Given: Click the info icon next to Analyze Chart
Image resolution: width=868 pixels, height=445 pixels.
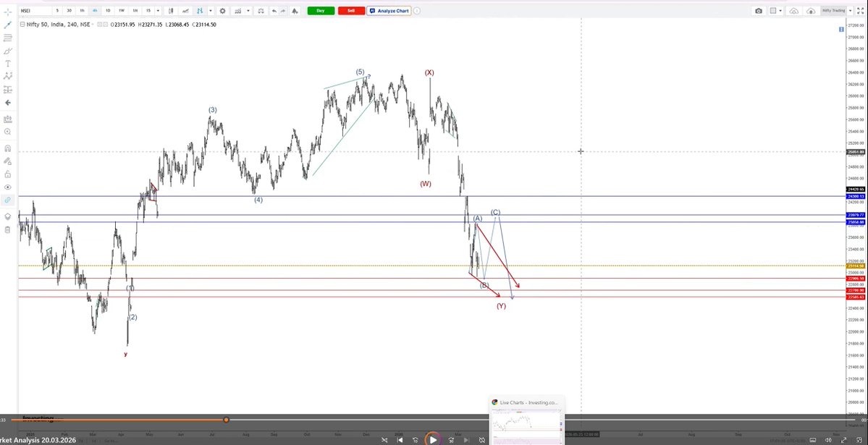Looking at the screenshot, I should point(417,11).
